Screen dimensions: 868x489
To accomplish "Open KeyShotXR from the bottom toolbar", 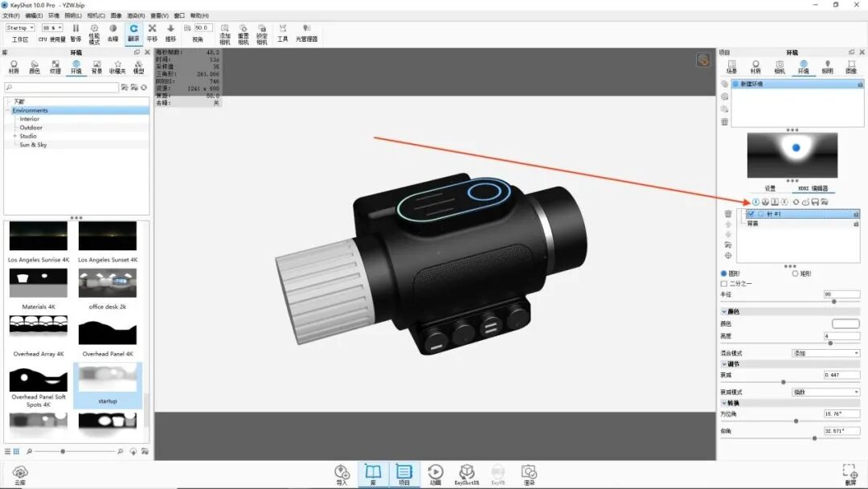I will (467, 474).
